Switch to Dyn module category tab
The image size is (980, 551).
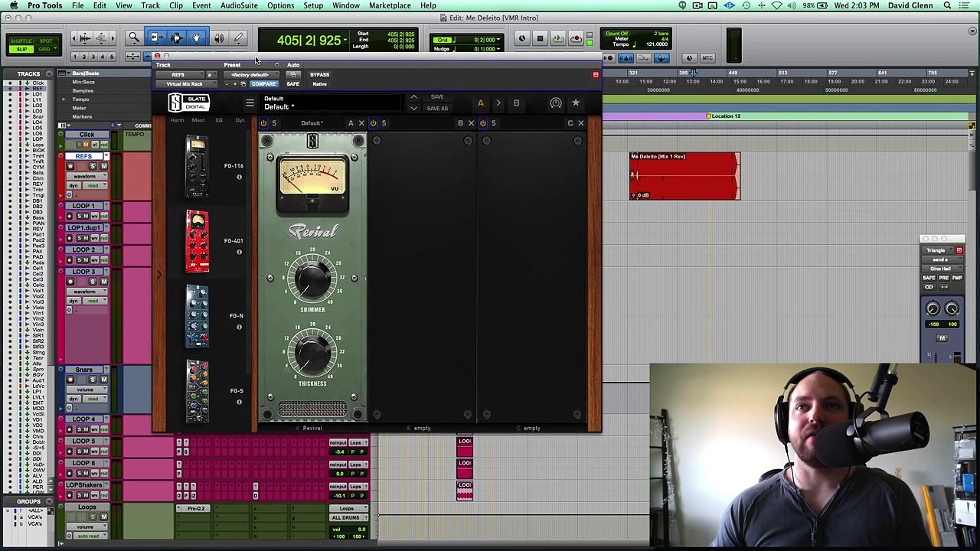click(240, 120)
